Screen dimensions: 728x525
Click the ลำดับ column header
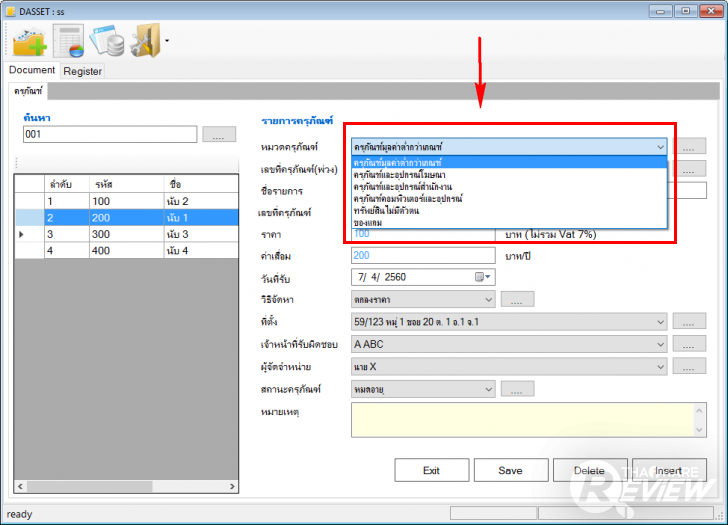66,184
